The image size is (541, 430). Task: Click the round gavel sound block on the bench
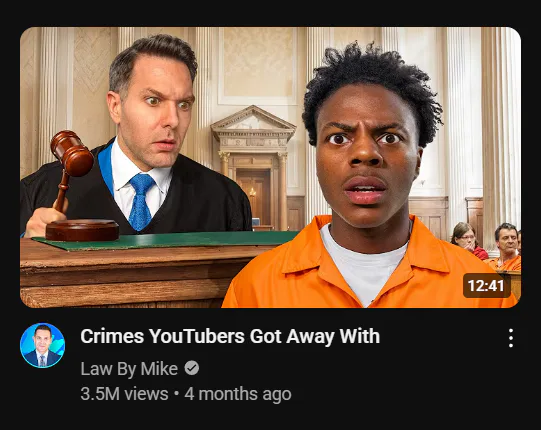82,230
